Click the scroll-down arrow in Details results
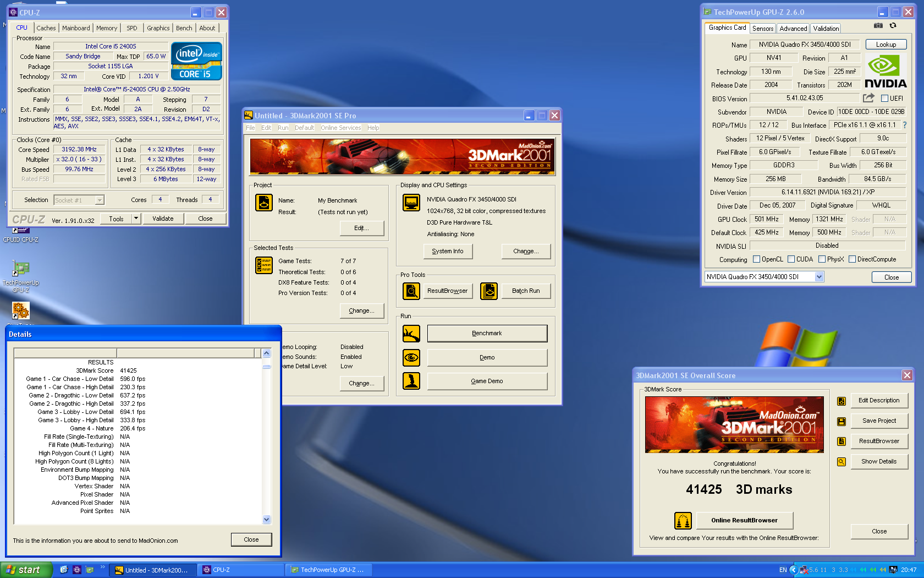 pos(267,519)
